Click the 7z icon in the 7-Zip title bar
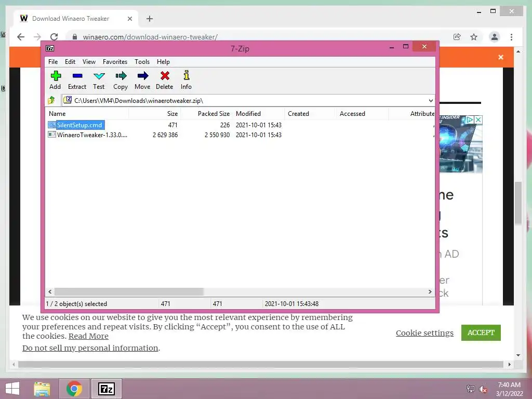The image size is (532, 399). 50,48
